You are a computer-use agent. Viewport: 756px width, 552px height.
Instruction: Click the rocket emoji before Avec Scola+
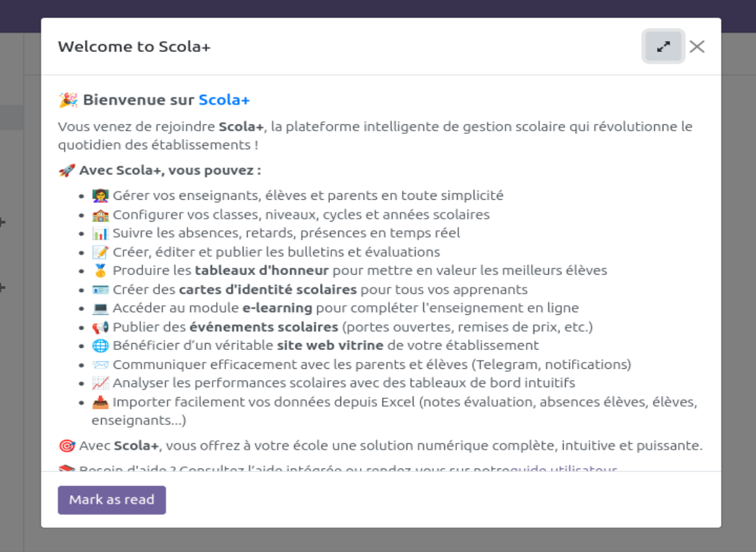(67, 170)
